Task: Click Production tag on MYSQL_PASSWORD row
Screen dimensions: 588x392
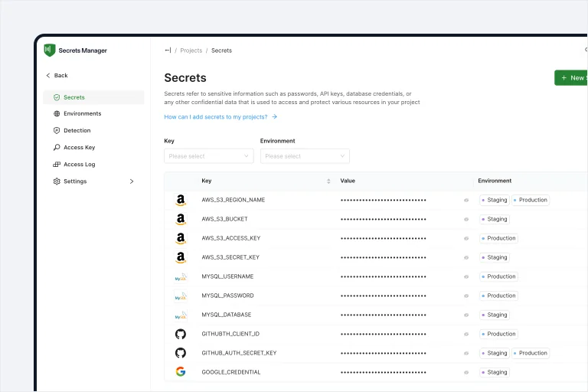Action: coord(498,296)
